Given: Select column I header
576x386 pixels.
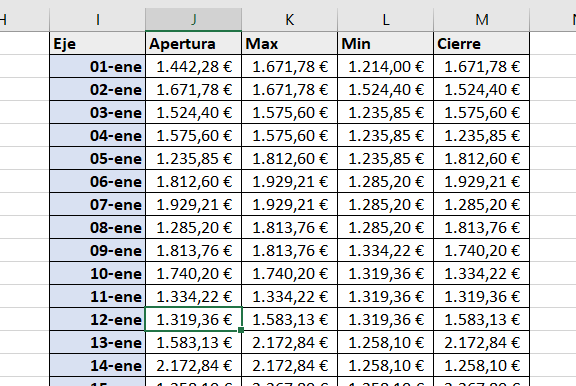Looking at the screenshot, I should click(x=98, y=19).
